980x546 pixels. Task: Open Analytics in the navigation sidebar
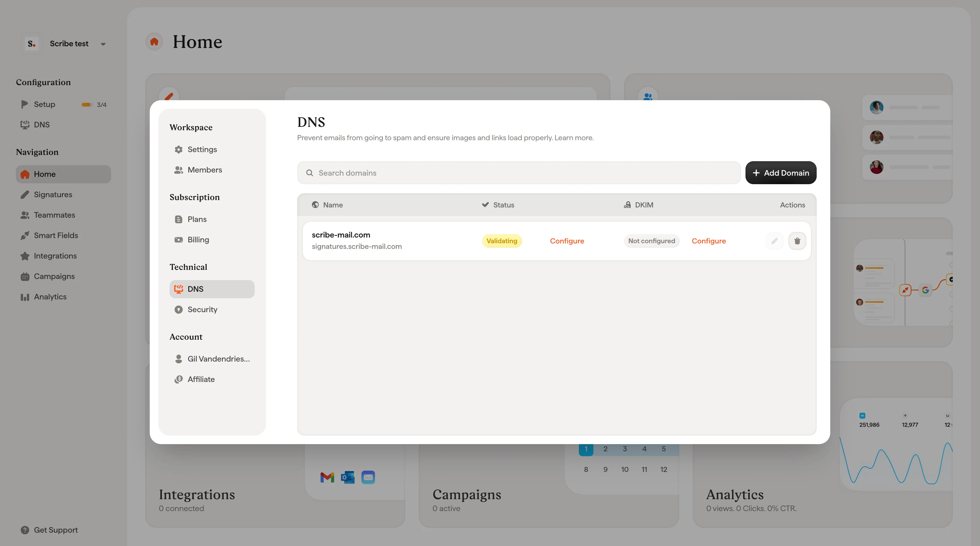click(64, 297)
